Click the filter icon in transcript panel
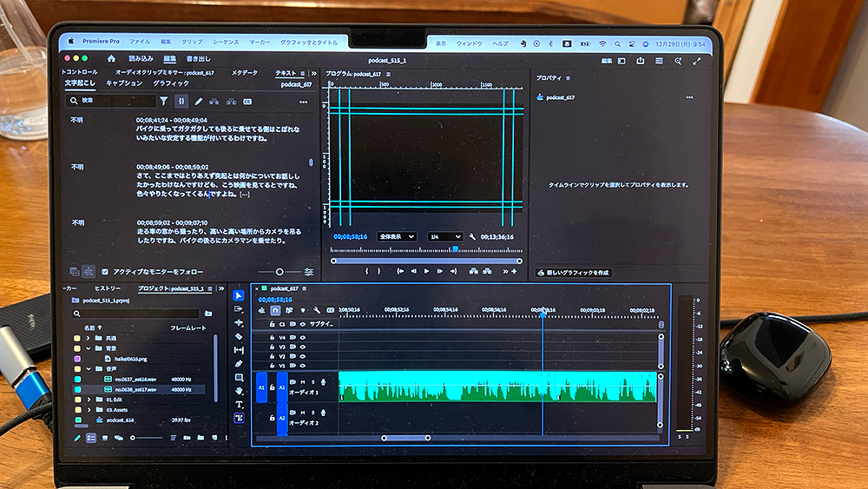The height and width of the screenshot is (489, 868). click(x=163, y=102)
